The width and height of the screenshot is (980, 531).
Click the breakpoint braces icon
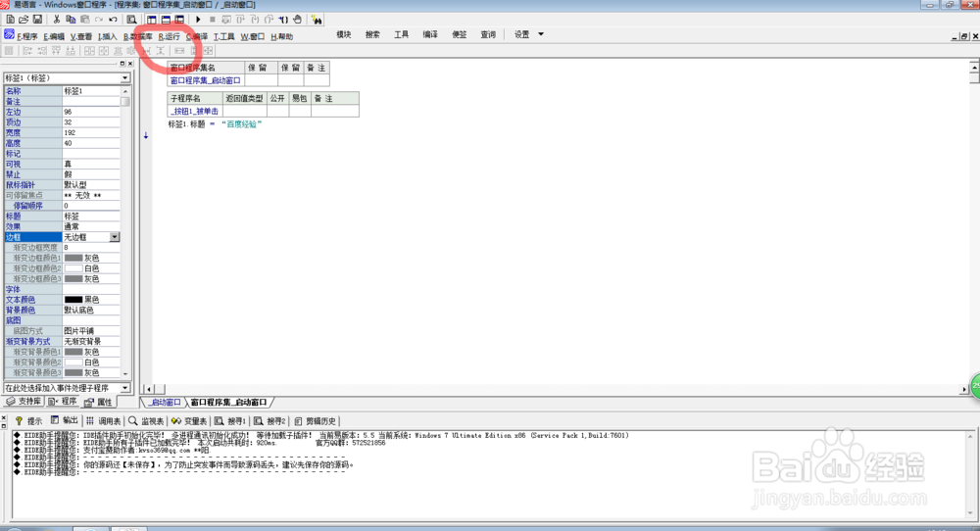coord(283,20)
